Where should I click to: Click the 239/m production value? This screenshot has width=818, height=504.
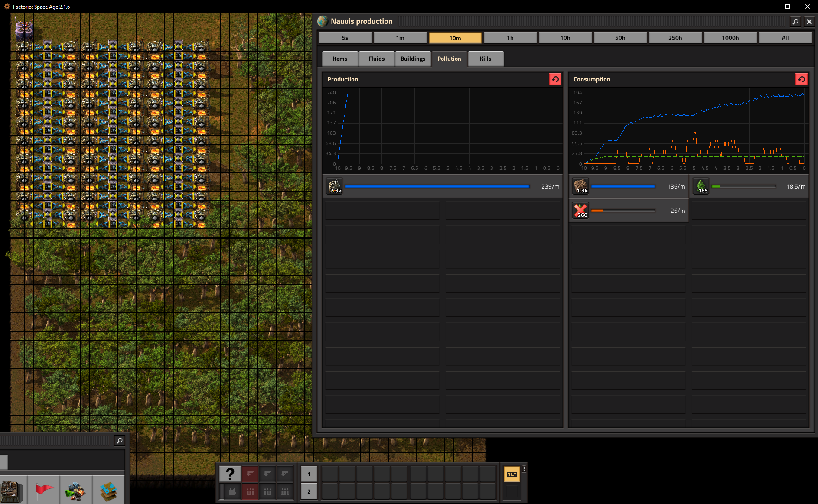(x=550, y=186)
